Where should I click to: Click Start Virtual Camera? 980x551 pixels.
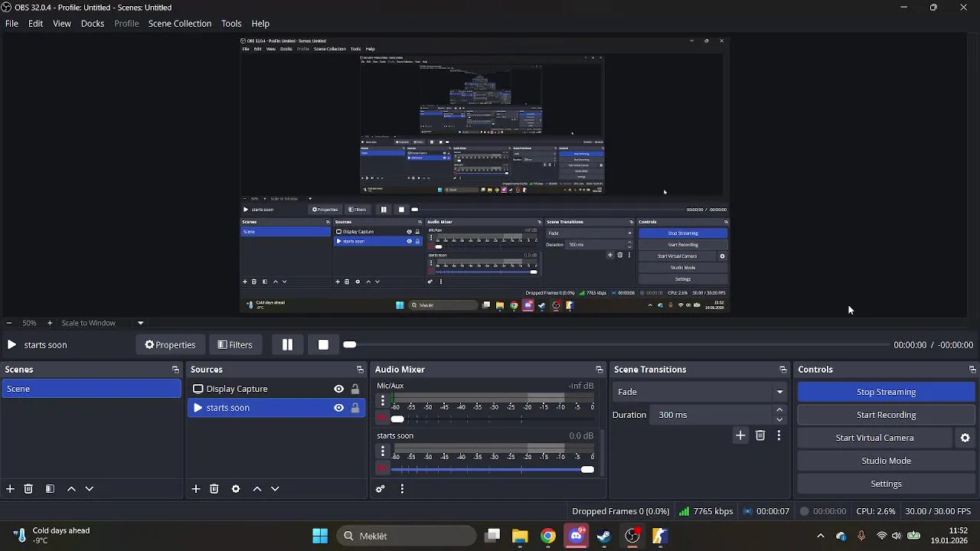click(874, 438)
